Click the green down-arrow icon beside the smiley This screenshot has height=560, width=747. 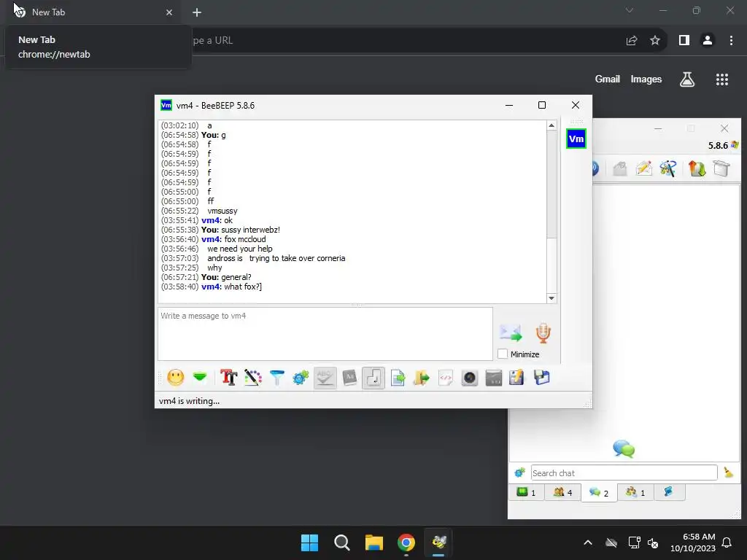[x=200, y=378]
